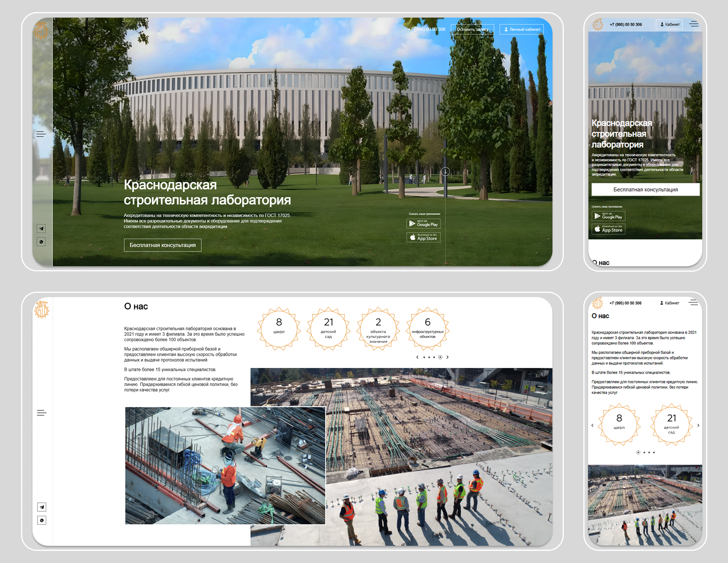Click 'О нас' heading in bottom mobile mockup
Image resolution: width=728 pixels, height=563 pixels.
tap(600, 316)
